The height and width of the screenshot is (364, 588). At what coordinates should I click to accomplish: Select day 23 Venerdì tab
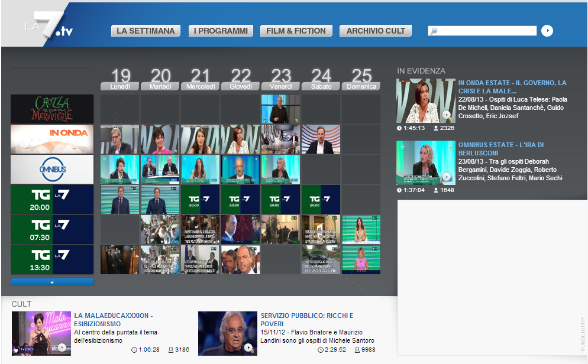[280, 79]
